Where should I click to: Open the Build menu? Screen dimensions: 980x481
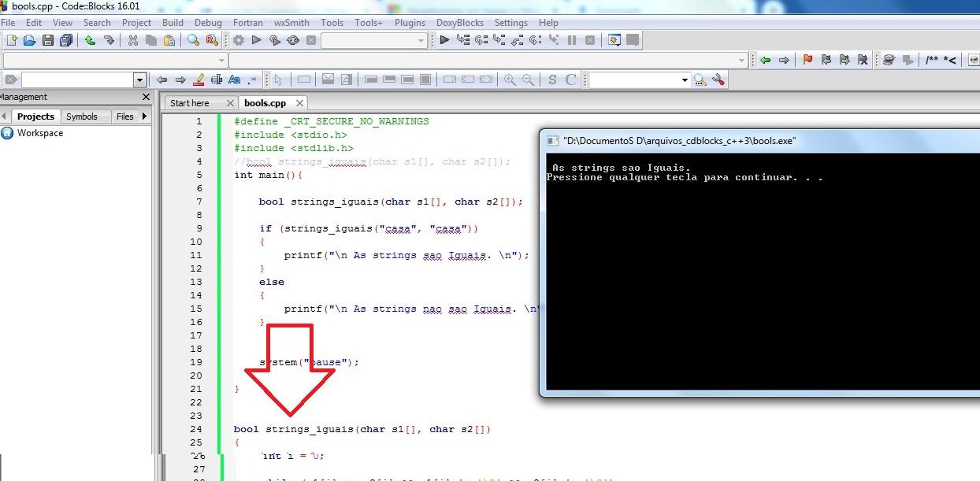tap(173, 23)
